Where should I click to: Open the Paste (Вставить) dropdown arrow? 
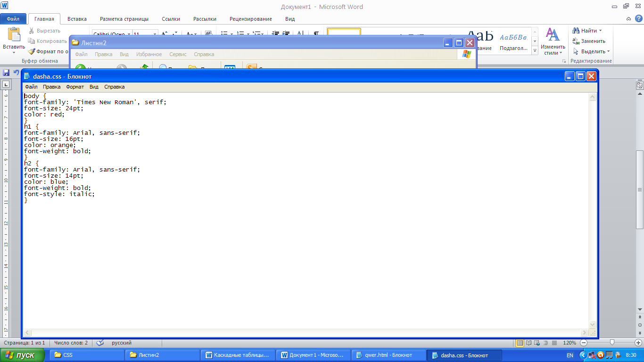click(14, 53)
